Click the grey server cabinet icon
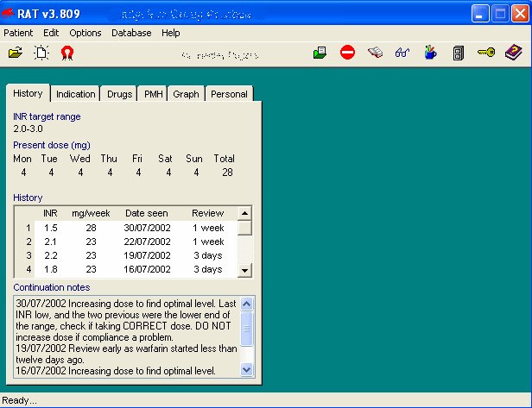Viewport: 532px width, 408px height. [459, 53]
